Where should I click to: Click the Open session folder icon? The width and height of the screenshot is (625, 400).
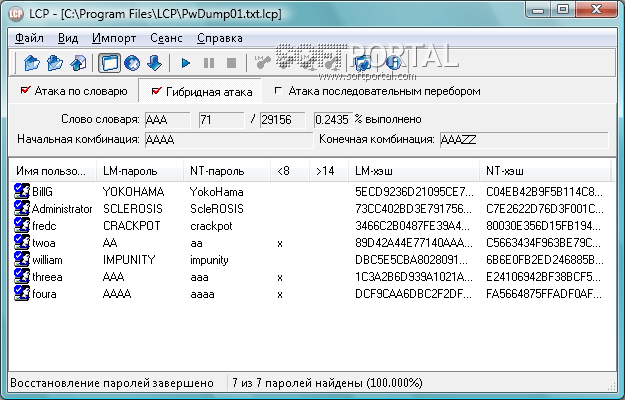(x=55, y=63)
